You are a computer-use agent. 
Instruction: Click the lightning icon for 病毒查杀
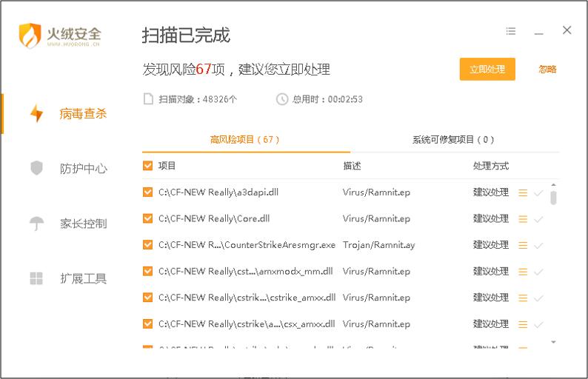coord(36,113)
